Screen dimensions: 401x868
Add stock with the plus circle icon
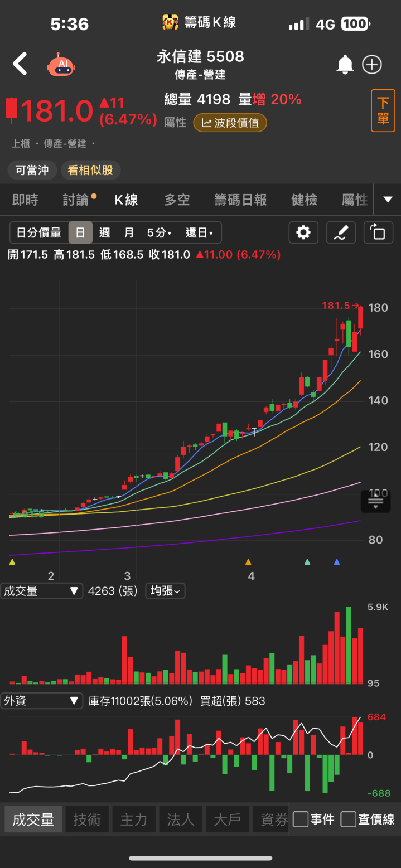[x=372, y=65]
